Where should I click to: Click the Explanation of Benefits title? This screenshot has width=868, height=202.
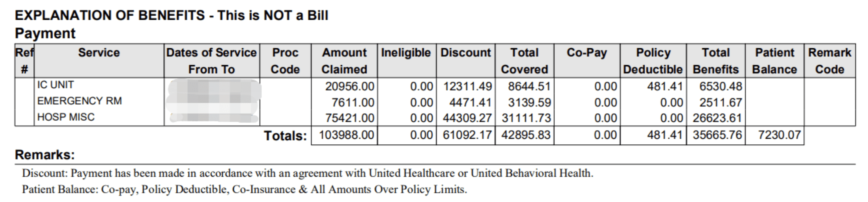pos(172,15)
